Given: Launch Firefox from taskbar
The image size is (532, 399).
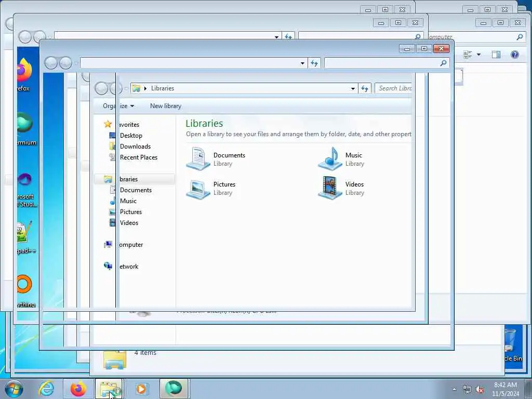Looking at the screenshot, I should (x=78, y=389).
